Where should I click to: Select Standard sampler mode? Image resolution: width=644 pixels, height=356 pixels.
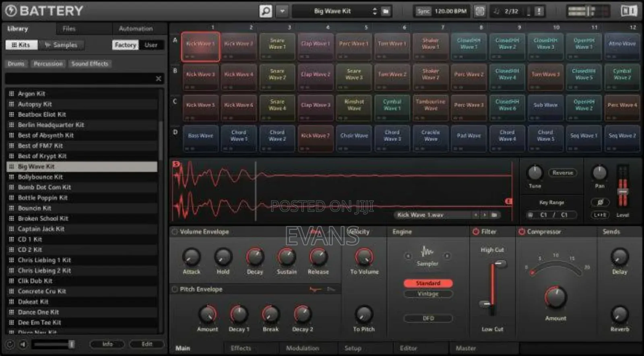[428, 283]
